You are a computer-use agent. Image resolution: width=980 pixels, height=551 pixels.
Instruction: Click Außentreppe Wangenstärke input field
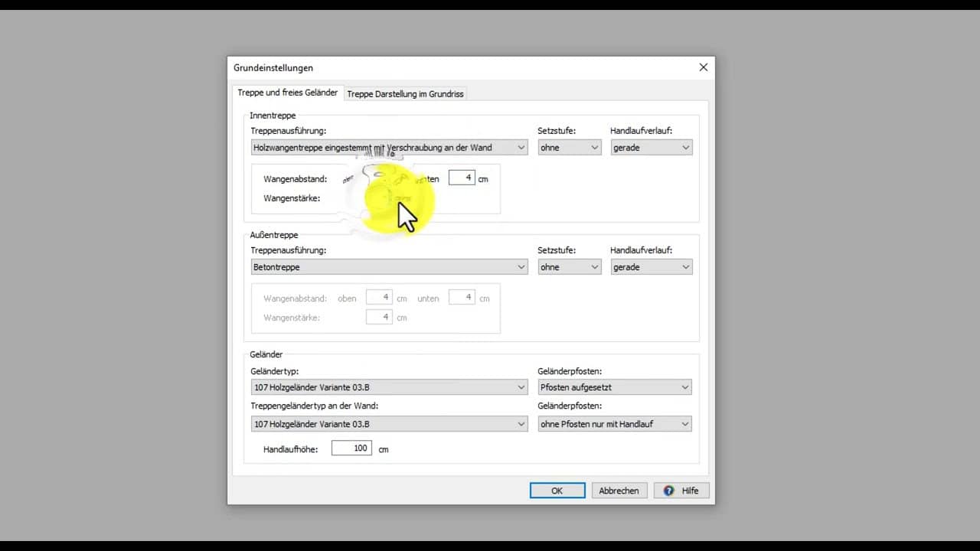point(379,317)
